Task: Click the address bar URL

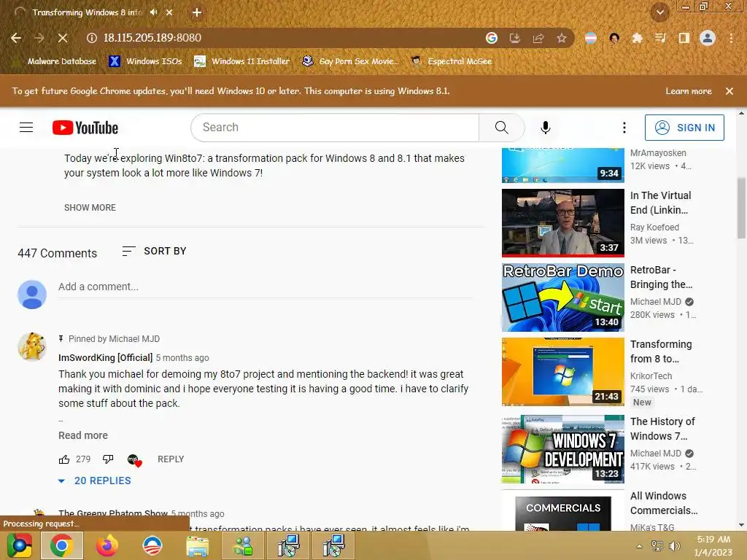Action: pyautogui.click(x=152, y=38)
